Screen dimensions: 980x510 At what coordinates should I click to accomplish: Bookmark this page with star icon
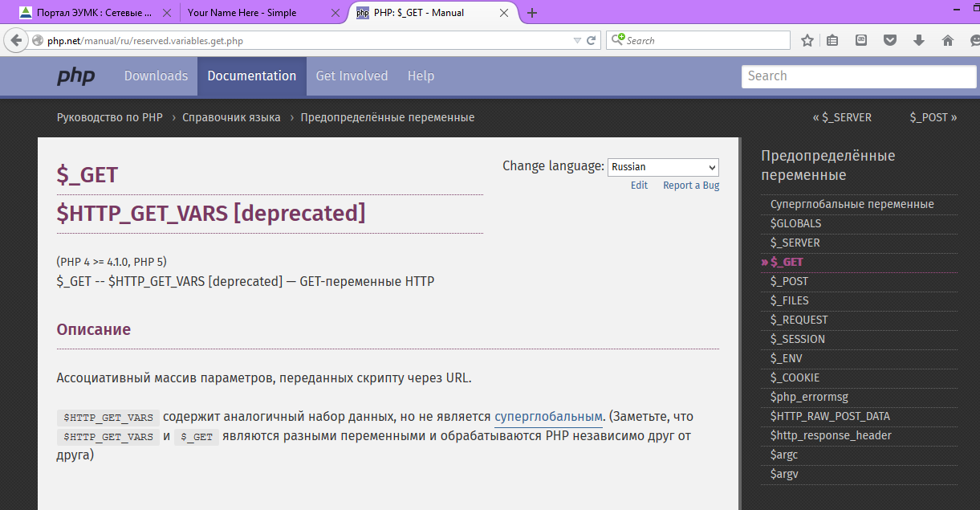[x=807, y=40]
